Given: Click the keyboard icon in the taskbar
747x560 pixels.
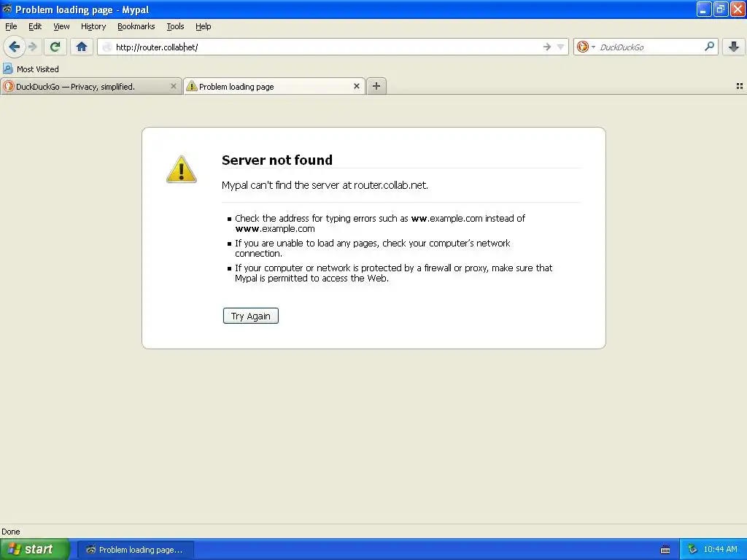Looking at the screenshot, I should coord(665,550).
